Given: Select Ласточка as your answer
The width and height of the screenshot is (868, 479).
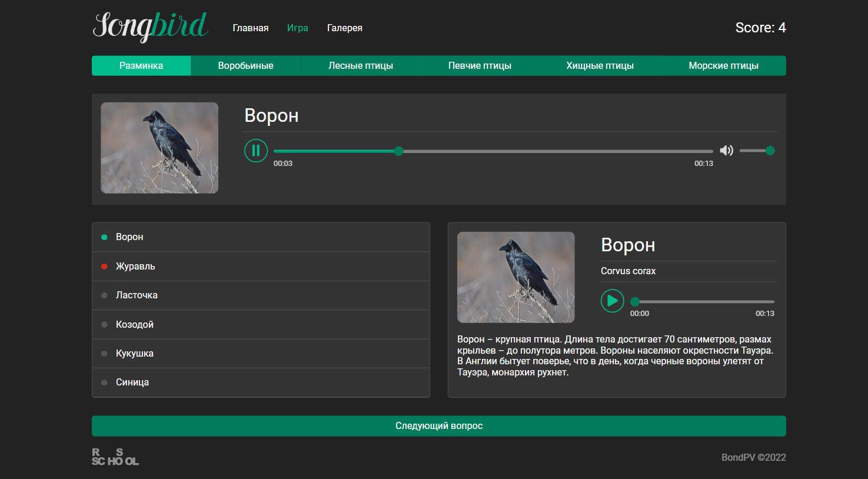Looking at the screenshot, I should 137,295.
